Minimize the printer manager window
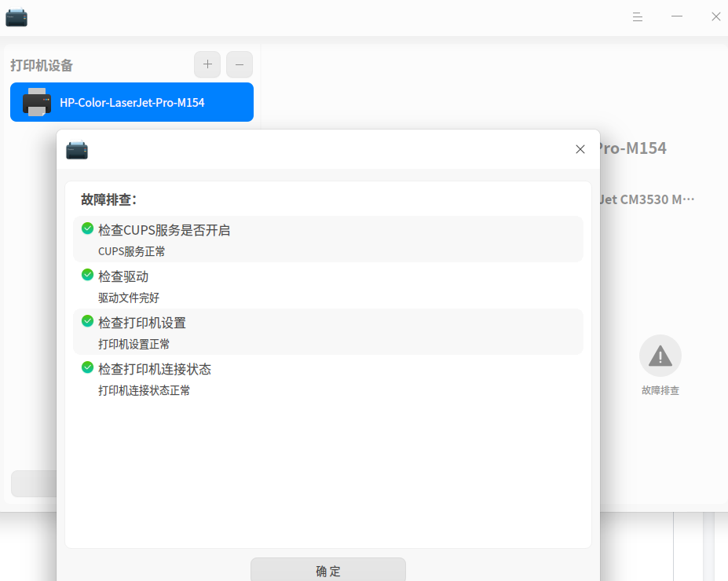Screen dimensions: 728x581 (x=677, y=16)
